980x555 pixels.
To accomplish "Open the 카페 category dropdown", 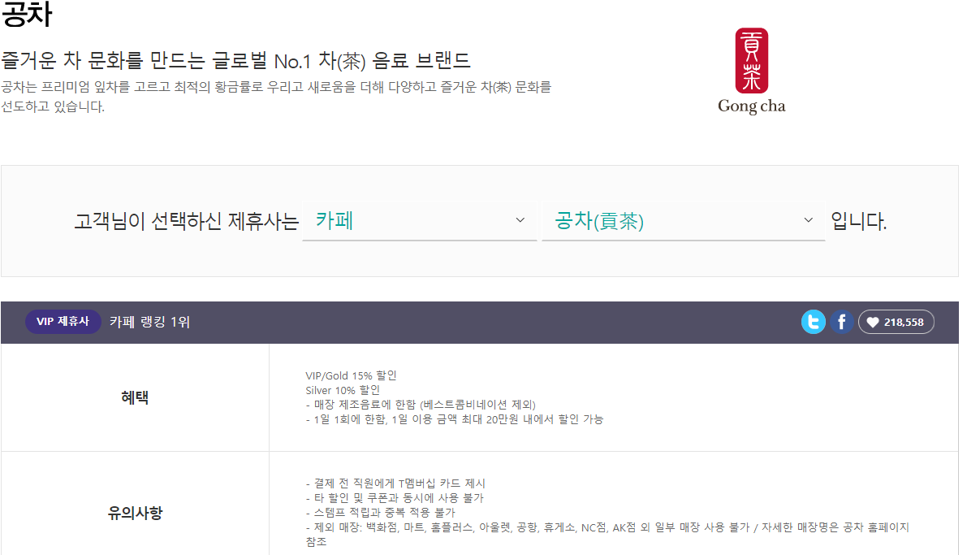I will (419, 220).
